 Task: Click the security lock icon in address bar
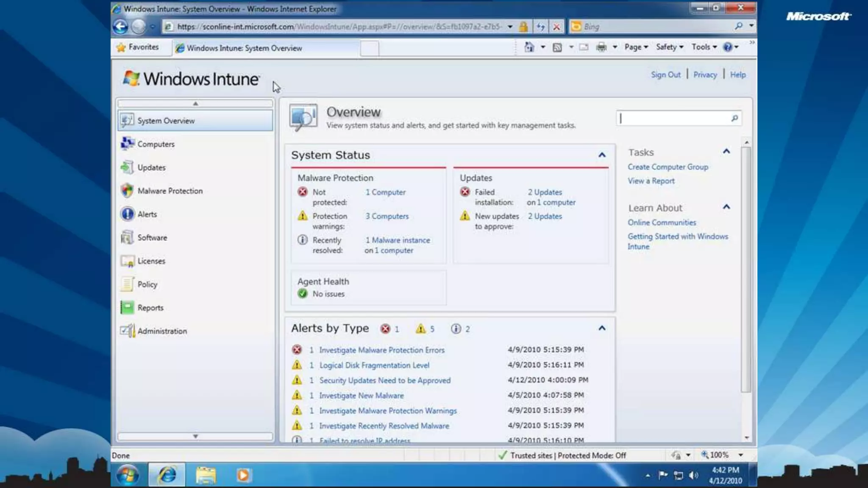(523, 27)
